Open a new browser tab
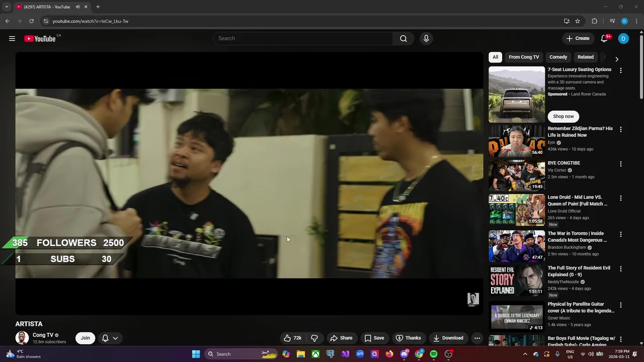Screen dimensions: 644x362 [98, 7]
